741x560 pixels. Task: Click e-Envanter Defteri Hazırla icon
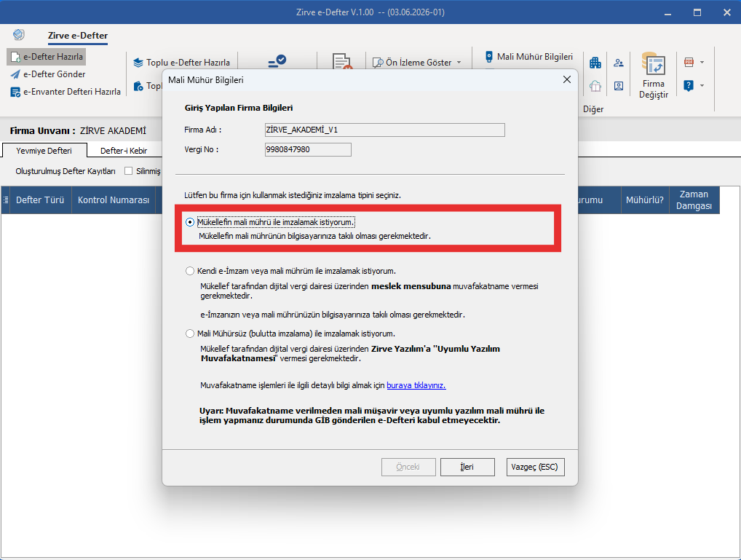point(15,92)
